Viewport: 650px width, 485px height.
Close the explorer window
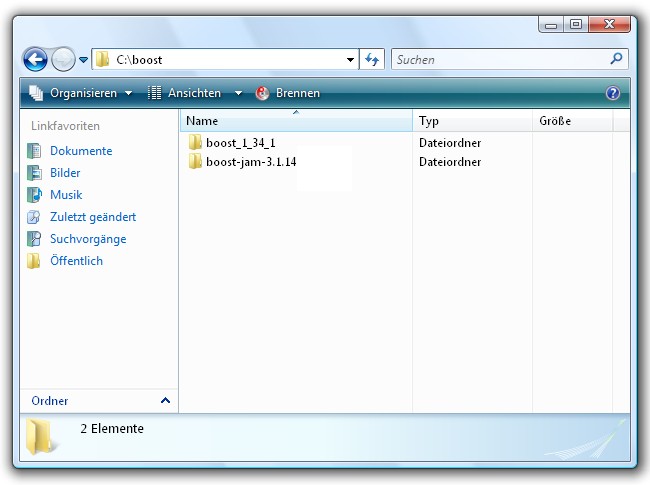(609, 24)
